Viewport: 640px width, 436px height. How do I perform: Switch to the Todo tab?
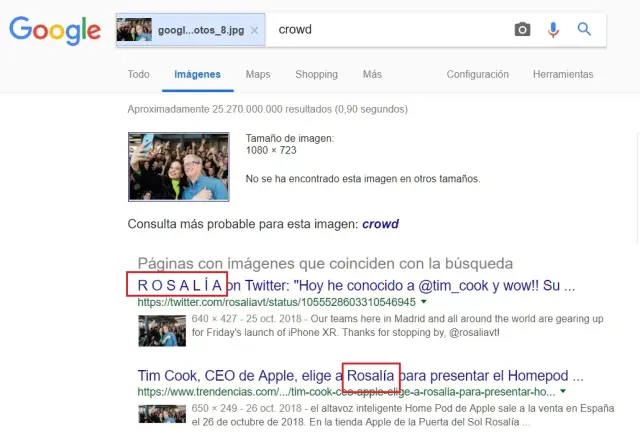point(139,74)
